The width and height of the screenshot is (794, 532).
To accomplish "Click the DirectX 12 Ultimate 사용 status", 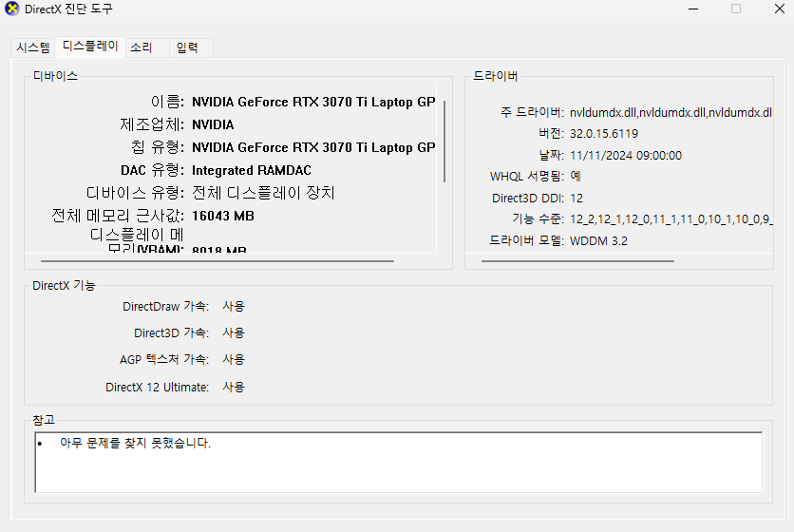I will [x=234, y=387].
